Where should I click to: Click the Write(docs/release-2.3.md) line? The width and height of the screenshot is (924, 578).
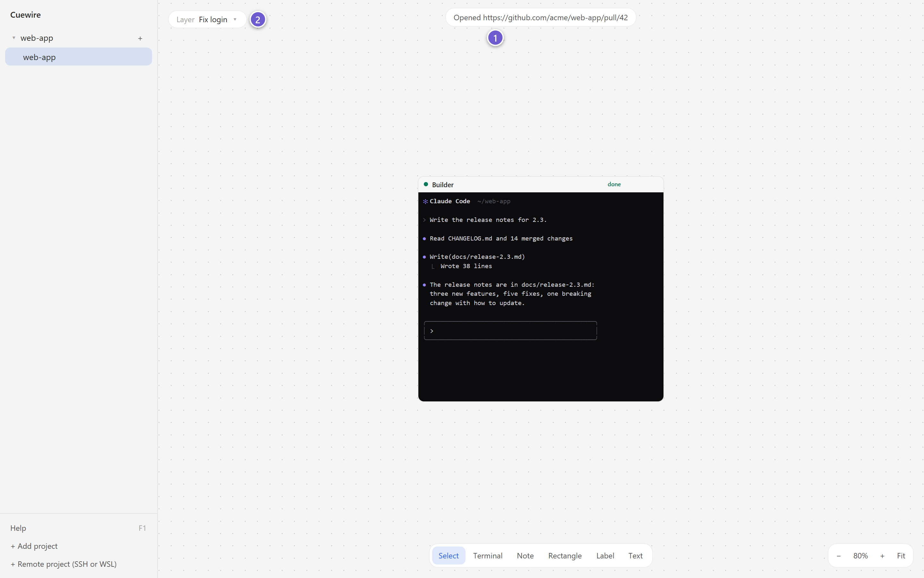pos(477,257)
